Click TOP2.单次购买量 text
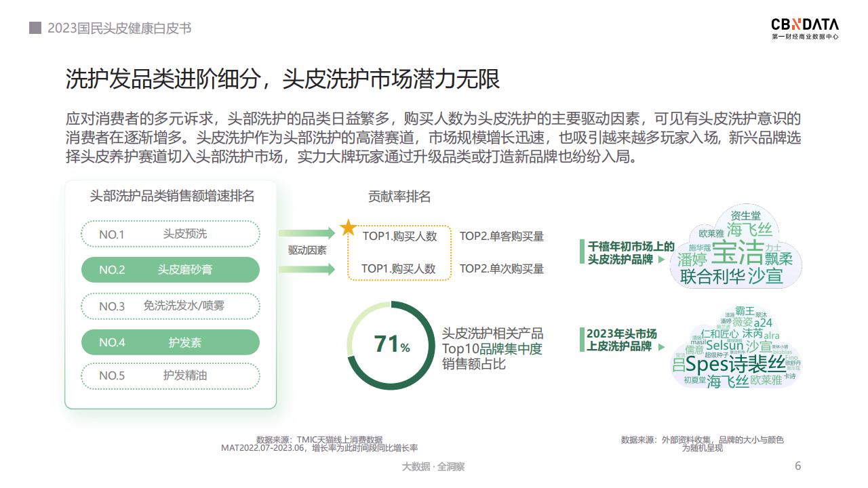 502,268
